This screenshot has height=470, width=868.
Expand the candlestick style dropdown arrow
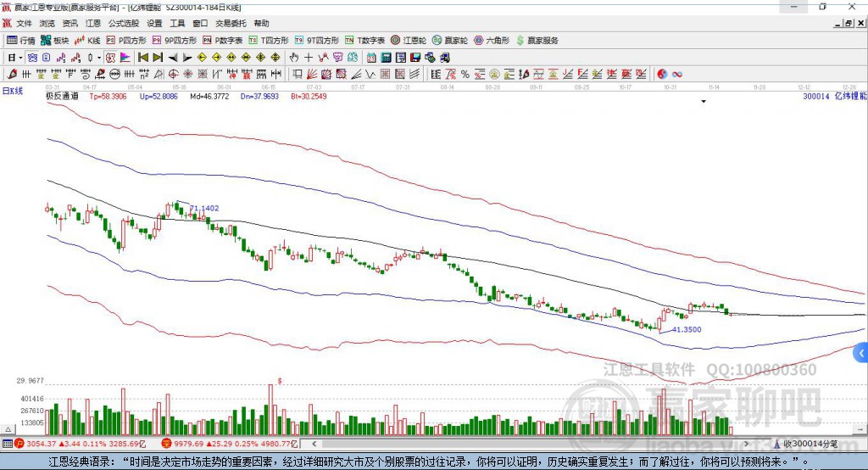point(99,58)
